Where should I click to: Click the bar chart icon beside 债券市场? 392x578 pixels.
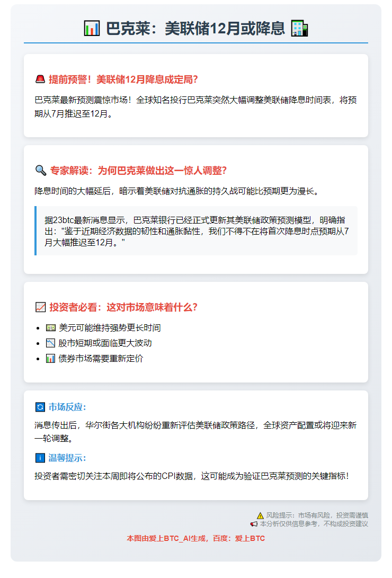[x=50, y=358]
